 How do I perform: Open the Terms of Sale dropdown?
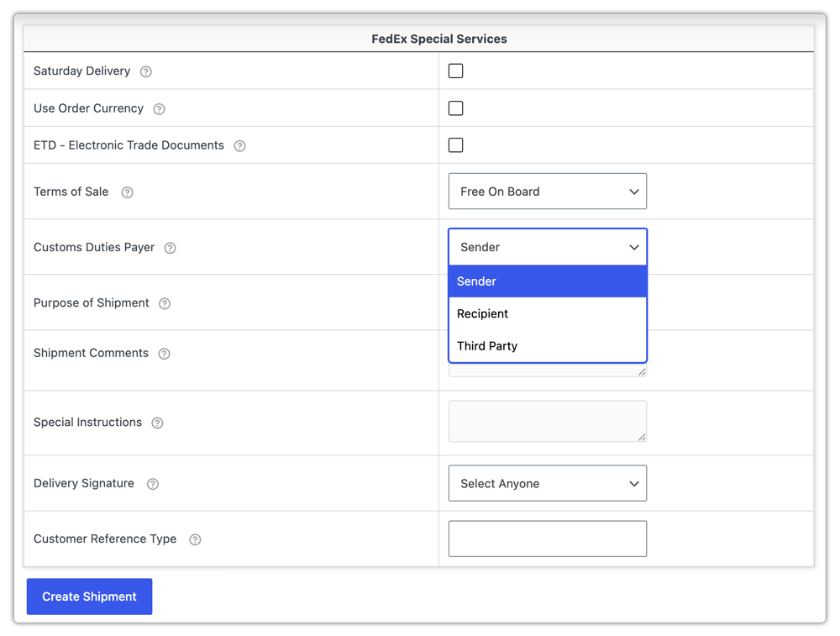[548, 192]
